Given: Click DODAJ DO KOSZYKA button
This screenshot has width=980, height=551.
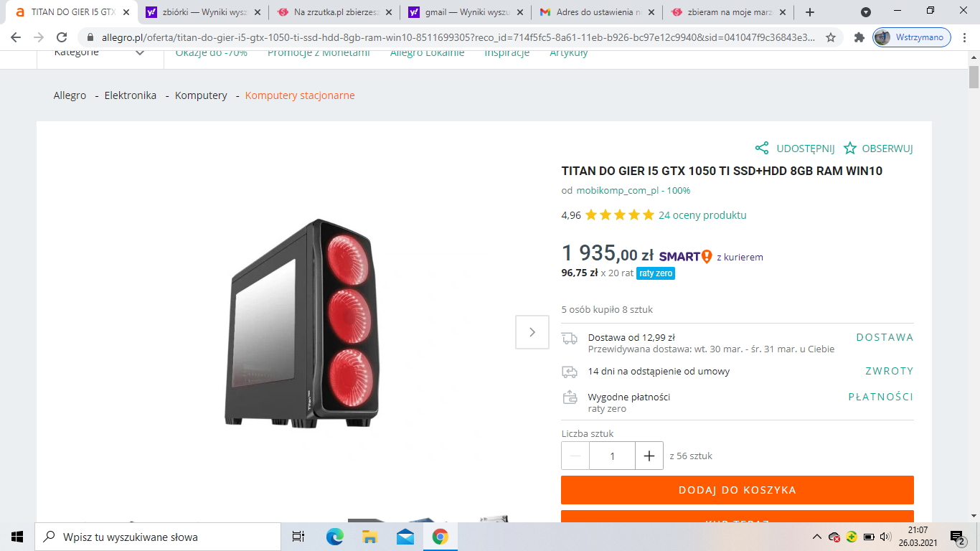Looking at the screenshot, I should coord(738,490).
